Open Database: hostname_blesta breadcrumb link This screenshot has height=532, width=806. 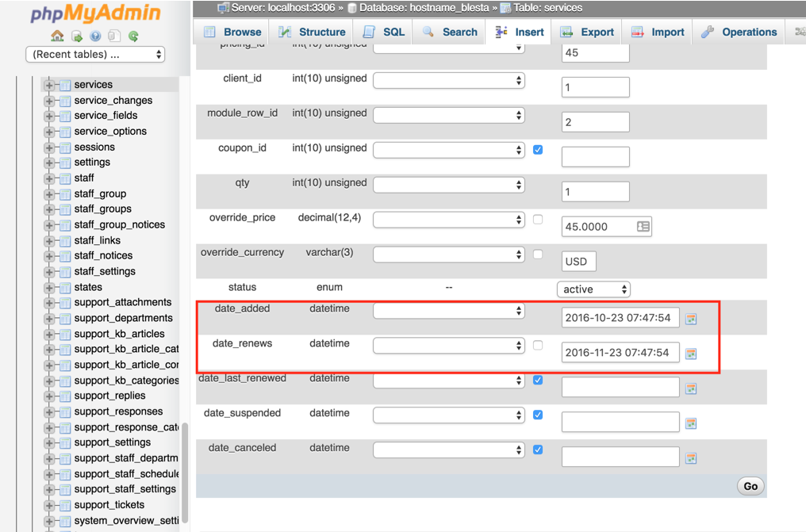424,8
